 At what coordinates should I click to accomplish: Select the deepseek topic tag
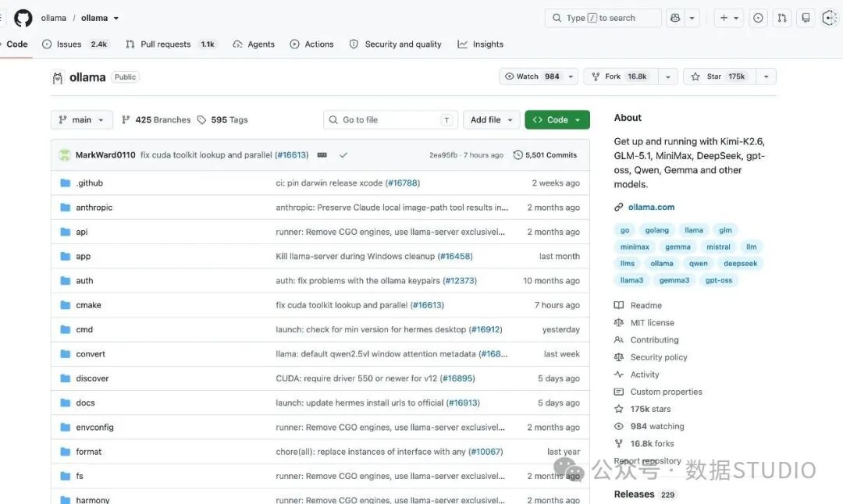(740, 263)
